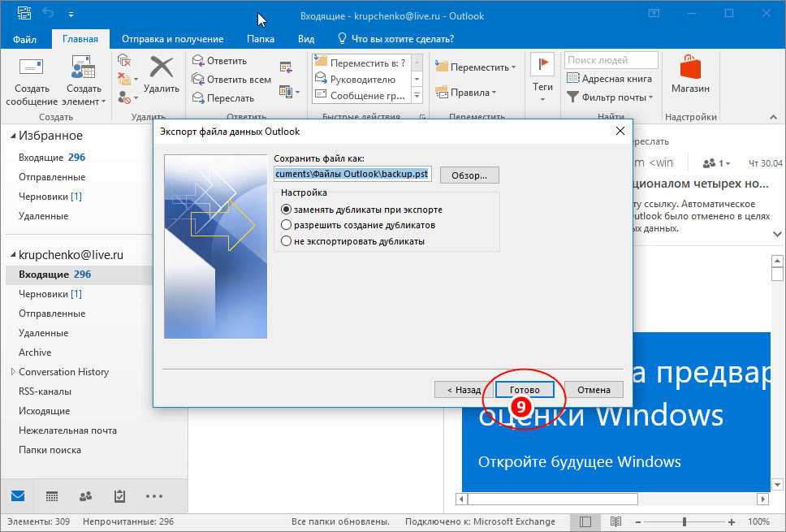The height and width of the screenshot is (532, 786).
Task: Open Tasks view in bottom navigation
Action: pos(119,496)
